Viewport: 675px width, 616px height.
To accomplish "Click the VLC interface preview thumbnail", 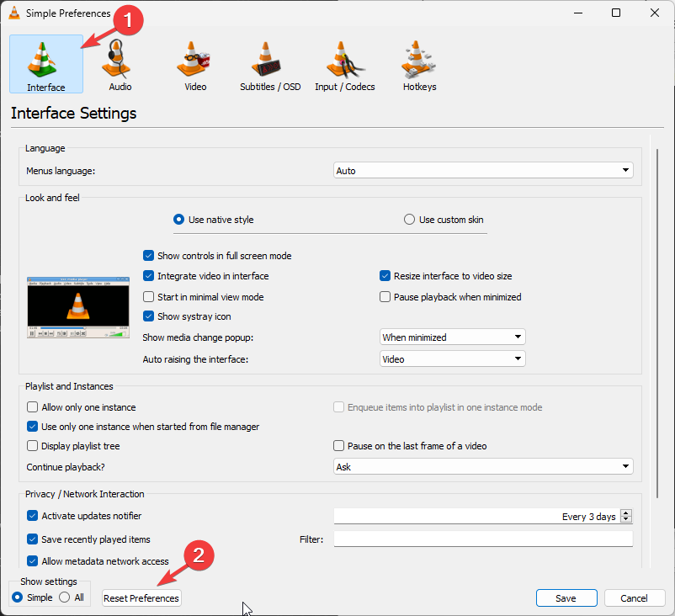I will pos(78,307).
